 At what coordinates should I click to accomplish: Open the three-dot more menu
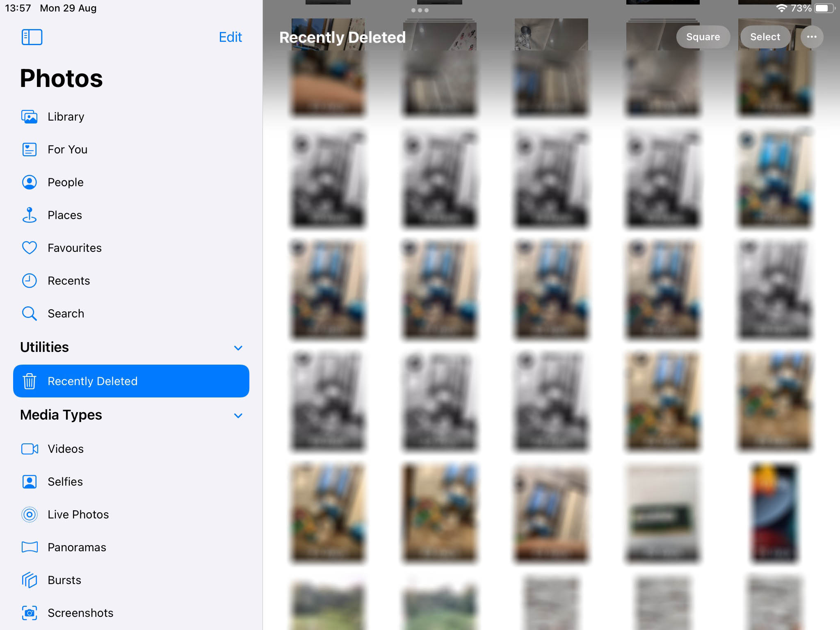click(x=812, y=37)
